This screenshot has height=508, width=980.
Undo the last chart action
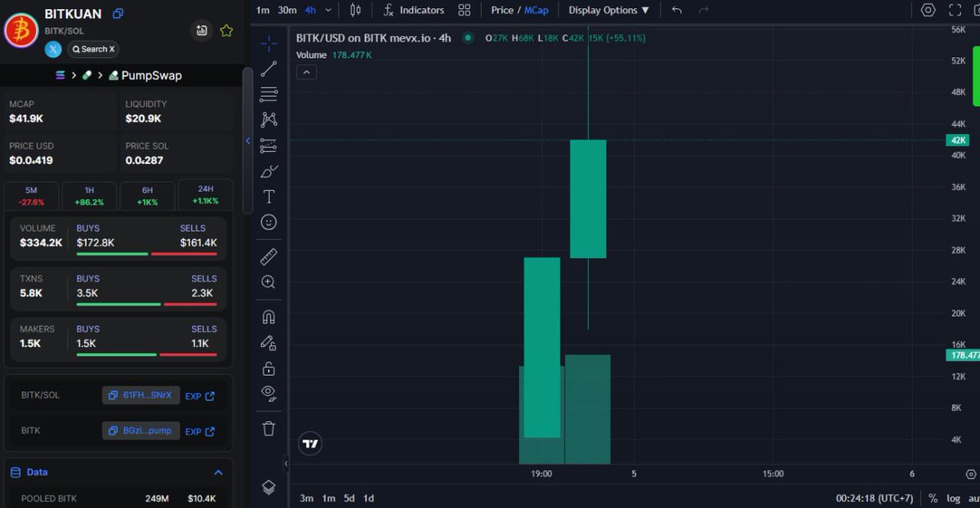[676, 10]
